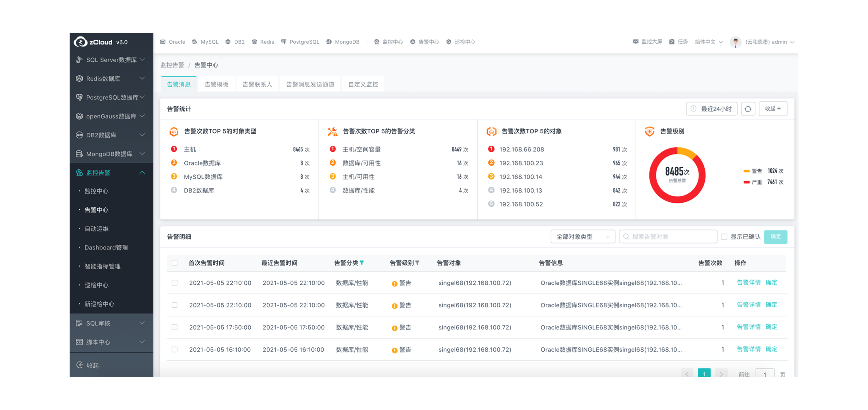The image size is (868, 410).
Task: Click the refresh icon in alarm statistics
Action: click(x=748, y=109)
